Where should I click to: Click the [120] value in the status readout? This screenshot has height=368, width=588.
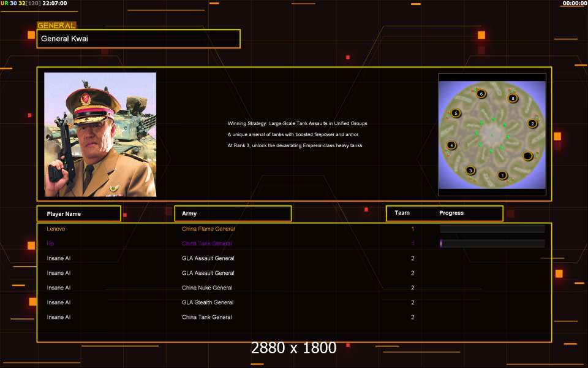click(x=34, y=3)
